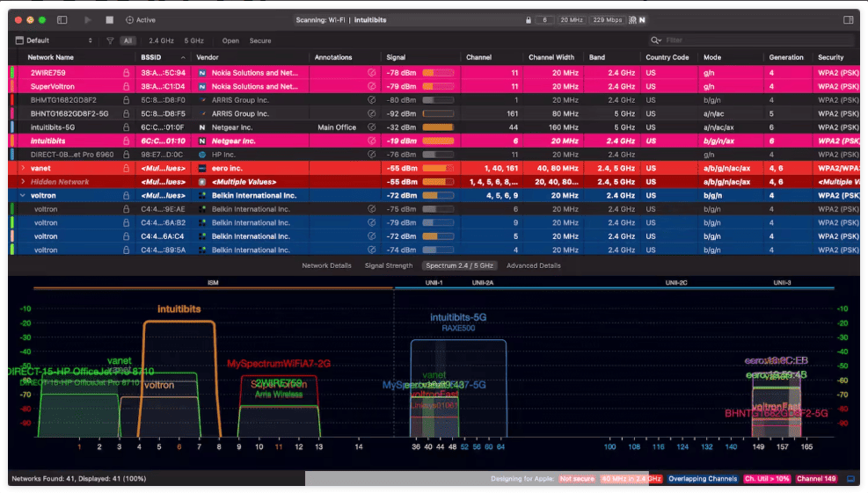868x493 pixels.
Task: Toggle the left sidebar icon
Action: [x=62, y=20]
